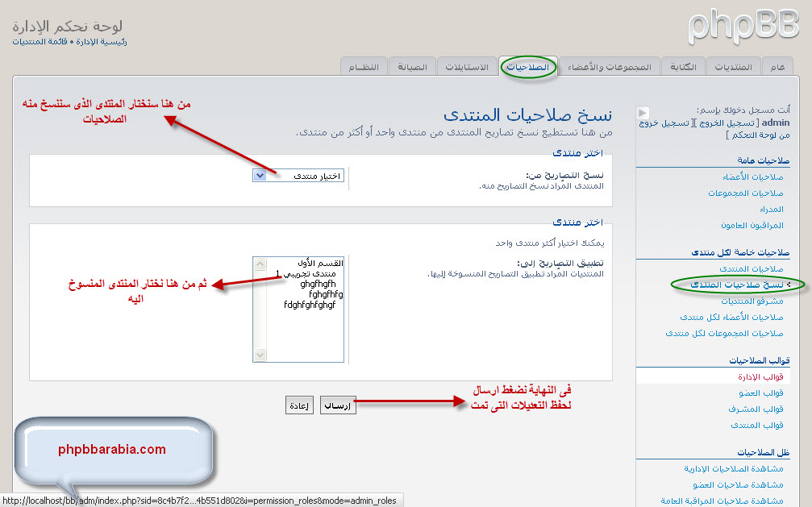Open the 'قوالب الإدارة' roles link
812x507 pixels.
tap(760, 376)
